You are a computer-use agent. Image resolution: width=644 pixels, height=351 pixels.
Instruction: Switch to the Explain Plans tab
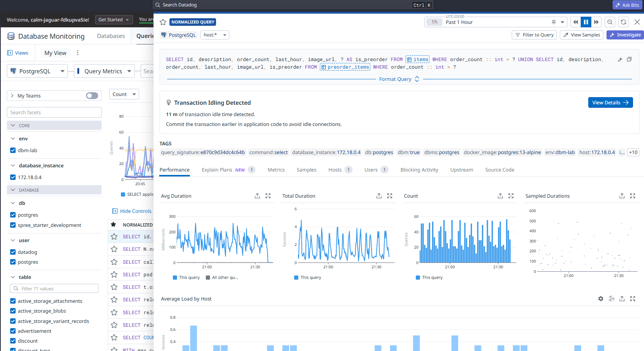pos(228,170)
